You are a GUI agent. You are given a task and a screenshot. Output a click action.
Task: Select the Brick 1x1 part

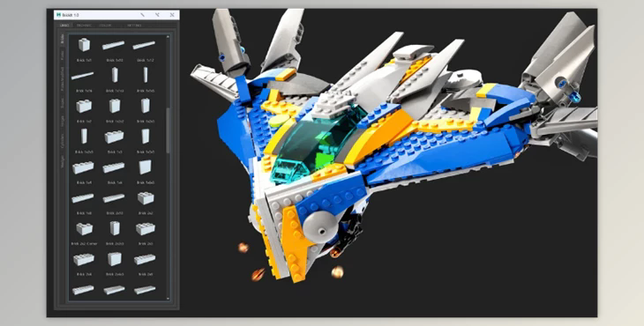click(84, 45)
